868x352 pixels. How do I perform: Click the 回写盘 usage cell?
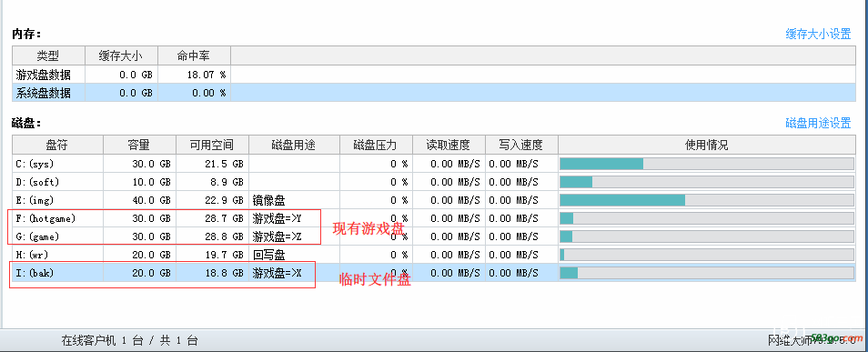[294, 255]
